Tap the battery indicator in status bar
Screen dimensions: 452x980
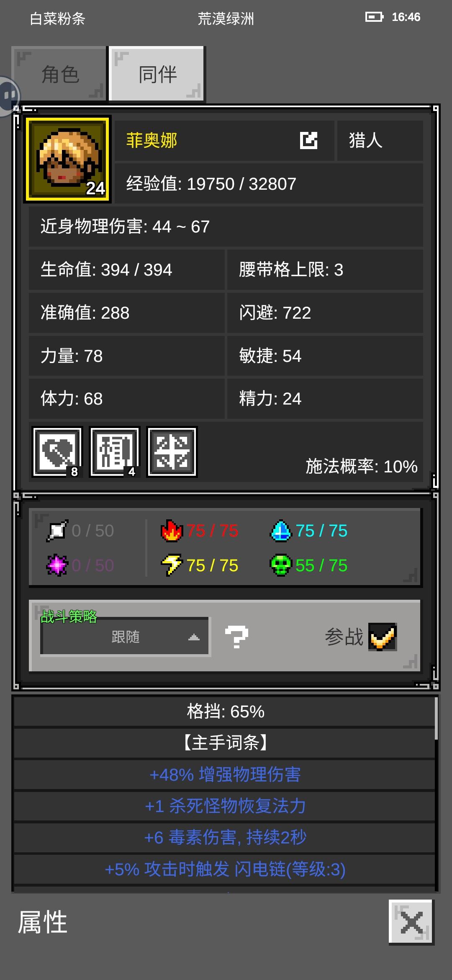pyautogui.click(x=374, y=17)
